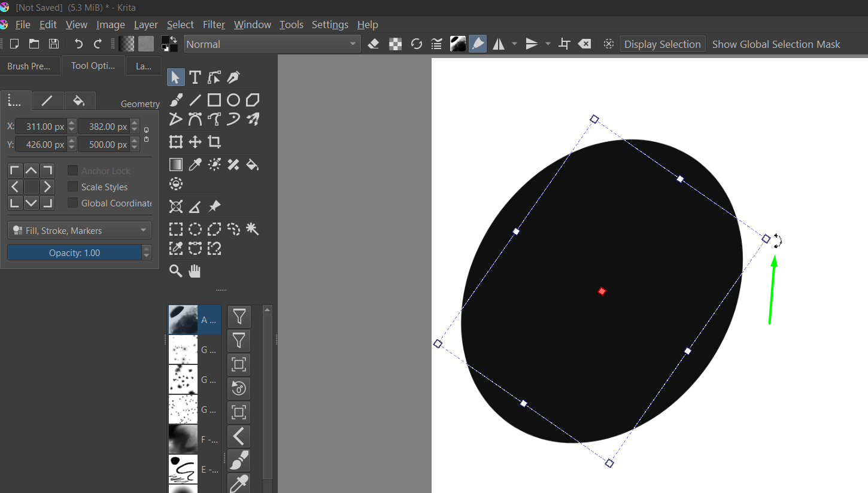Screen dimensions: 868x493
Task: Switch to the Brush Presets tab
Action: pos(29,66)
